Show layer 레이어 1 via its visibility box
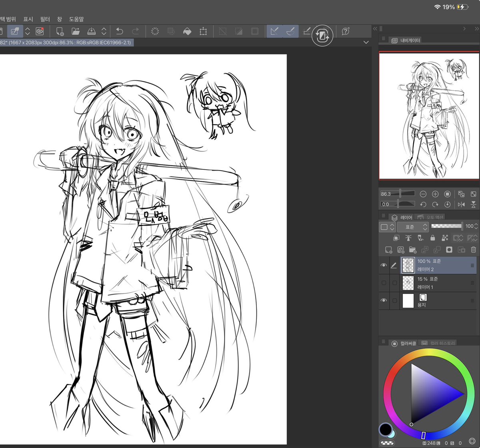 coord(384,283)
